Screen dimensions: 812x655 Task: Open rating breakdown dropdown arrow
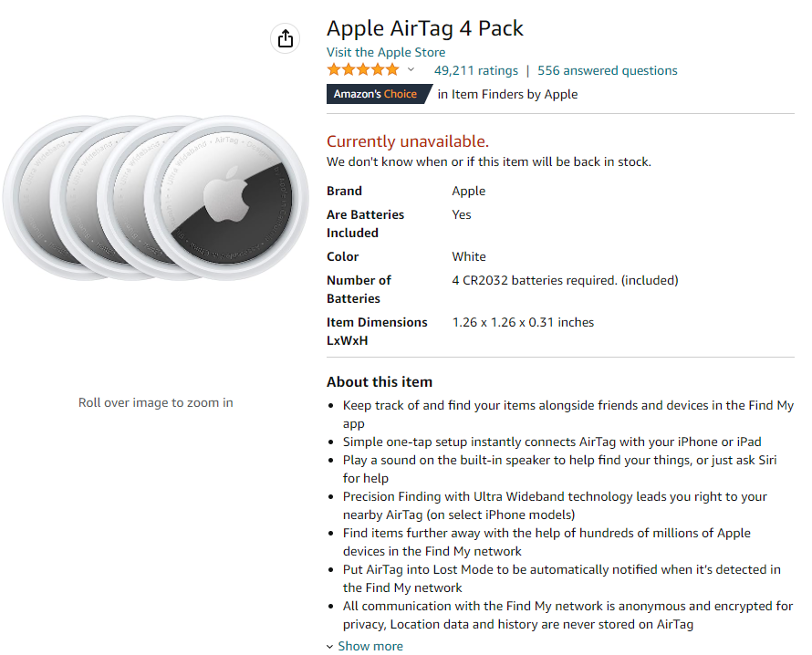point(411,69)
